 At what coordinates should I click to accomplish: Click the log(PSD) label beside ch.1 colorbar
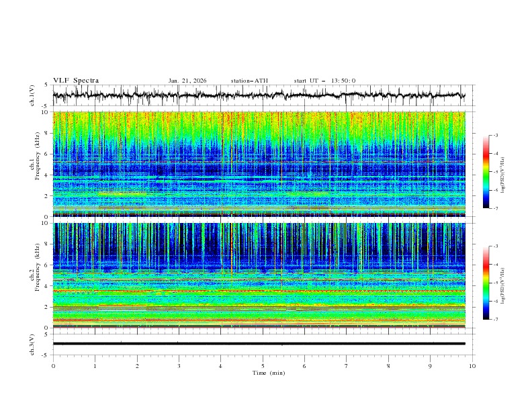coord(503,175)
